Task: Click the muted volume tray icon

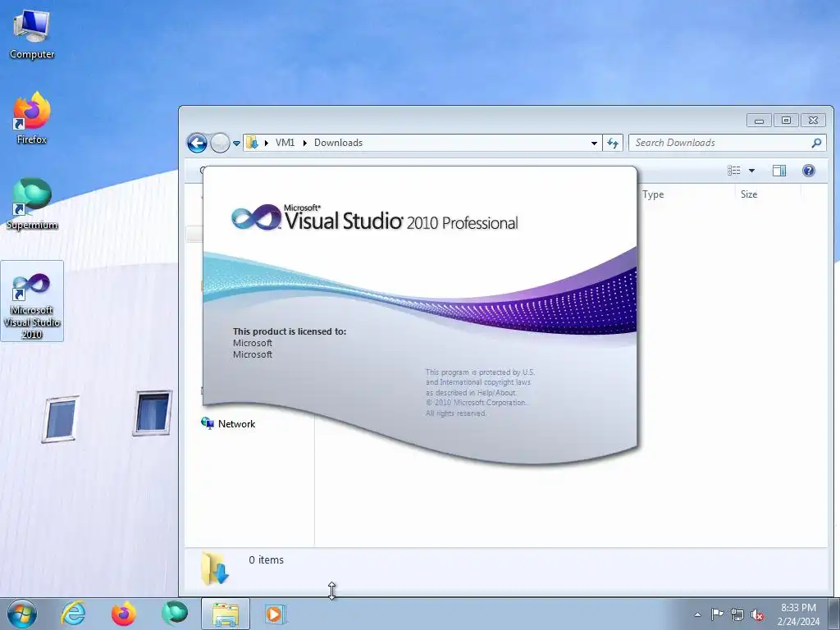Action: tap(757, 614)
